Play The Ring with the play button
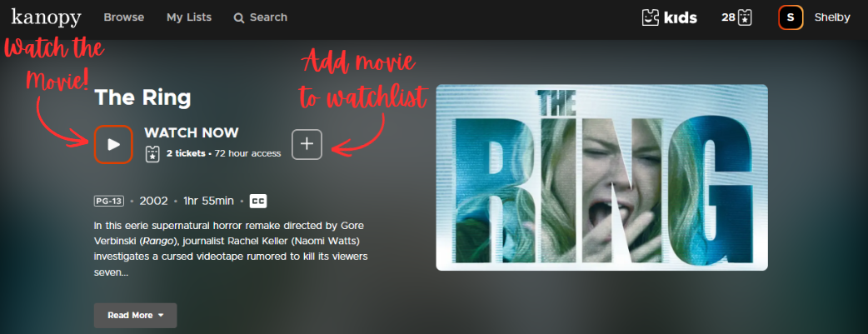 point(113,144)
